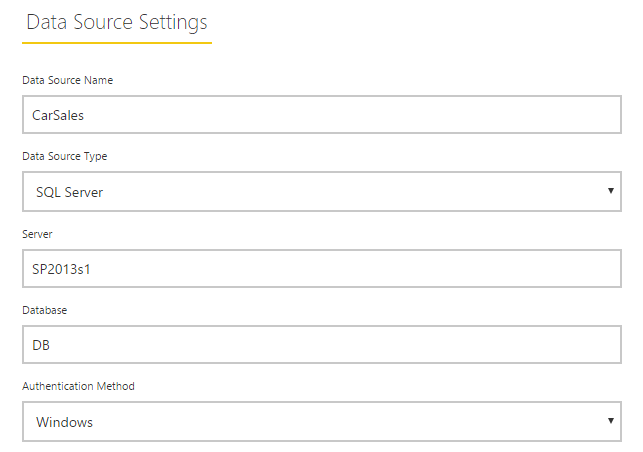Click into the Database input field
643x452 pixels.
click(322, 345)
